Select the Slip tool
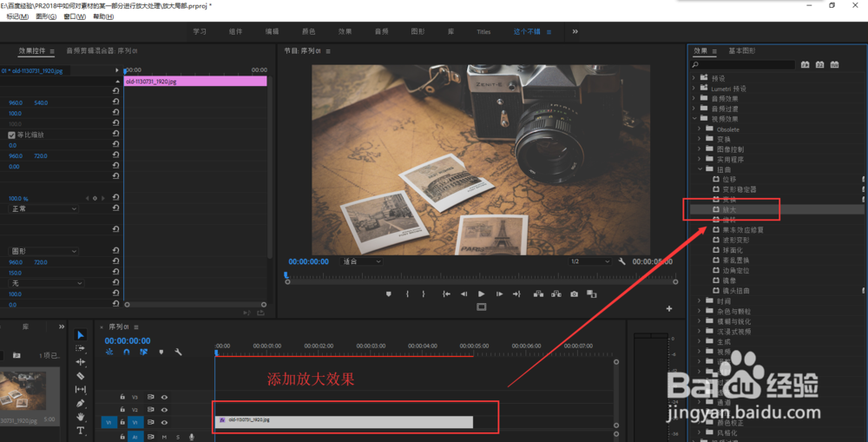This screenshot has width=868, height=442. [80, 389]
